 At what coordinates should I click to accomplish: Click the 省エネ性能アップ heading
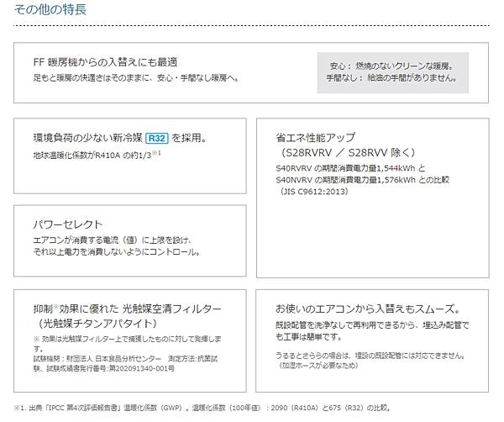click(x=315, y=137)
